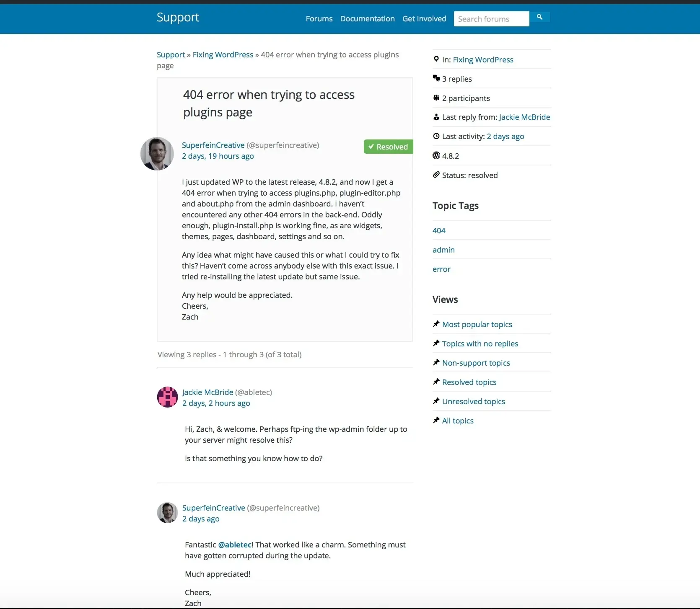Screen dimensions: 700x609
Task: Open Non-support topics view
Action: coord(476,363)
